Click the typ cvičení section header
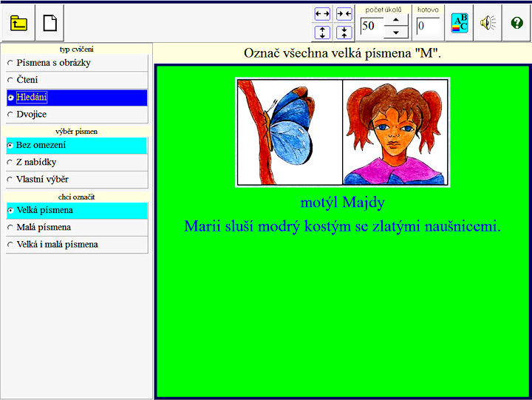Image resolution: width=532 pixels, height=400 pixels. (77, 50)
